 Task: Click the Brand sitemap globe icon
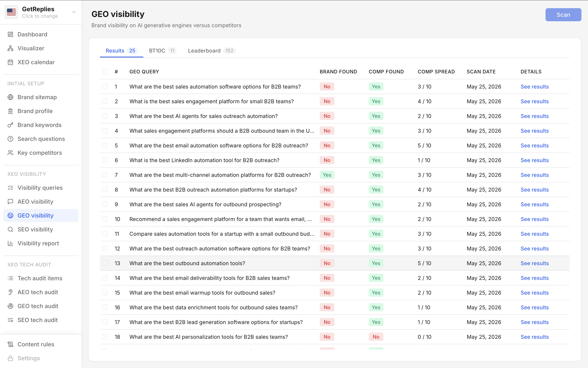tap(10, 97)
